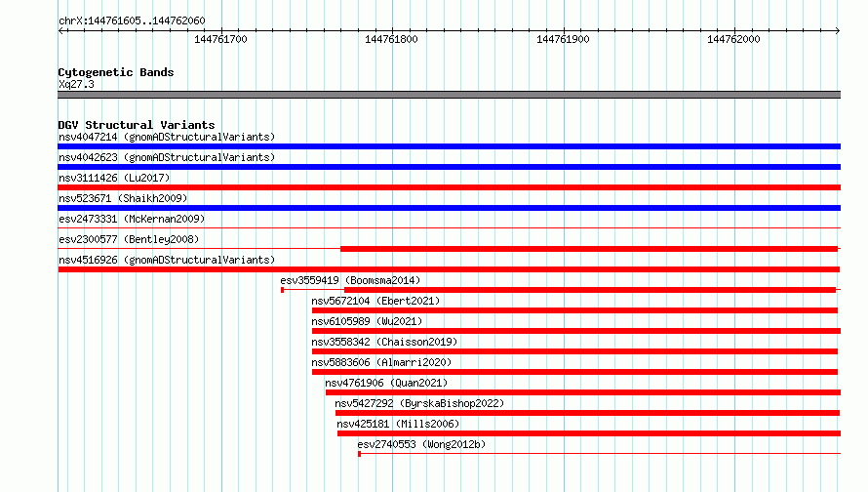This screenshot has width=868, height=492.
Task: Click variant label esv2473331 (McKernan2009)
Action: pyautogui.click(x=132, y=219)
